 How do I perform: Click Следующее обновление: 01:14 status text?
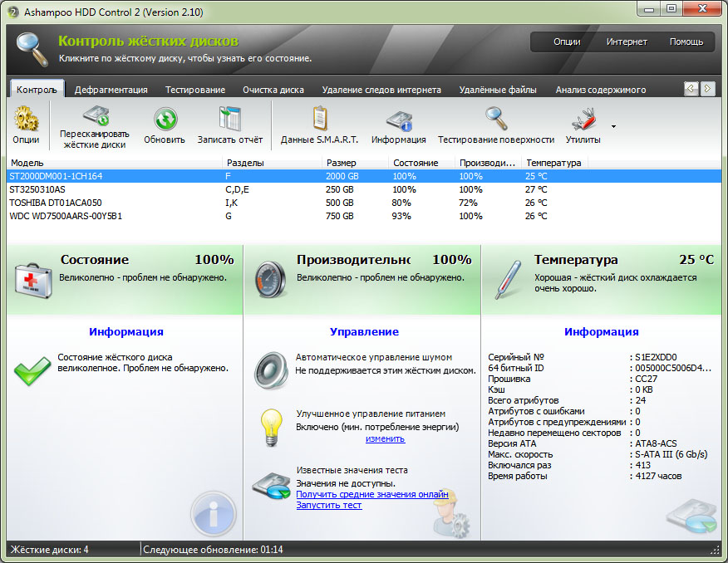point(213,550)
